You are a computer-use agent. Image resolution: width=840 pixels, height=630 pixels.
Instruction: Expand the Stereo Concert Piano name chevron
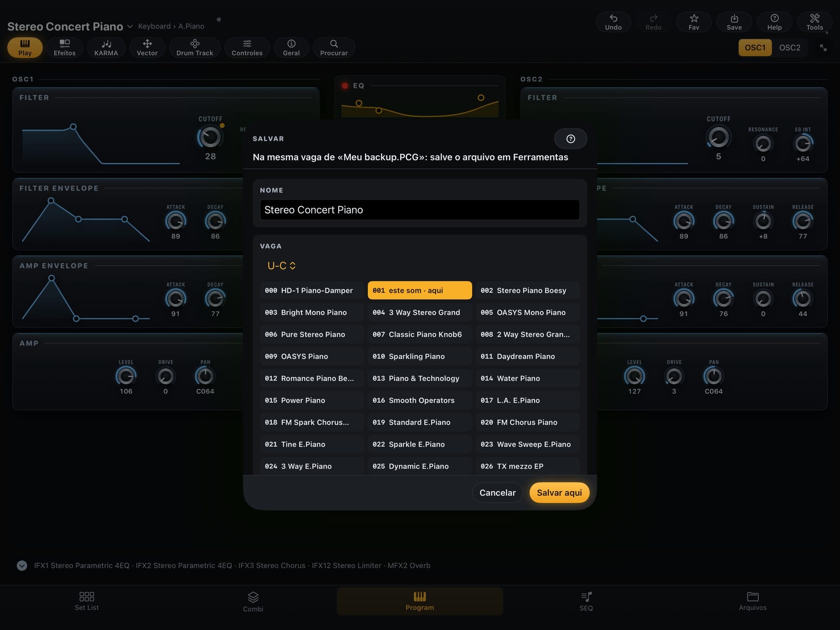click(x=130, y=26)
